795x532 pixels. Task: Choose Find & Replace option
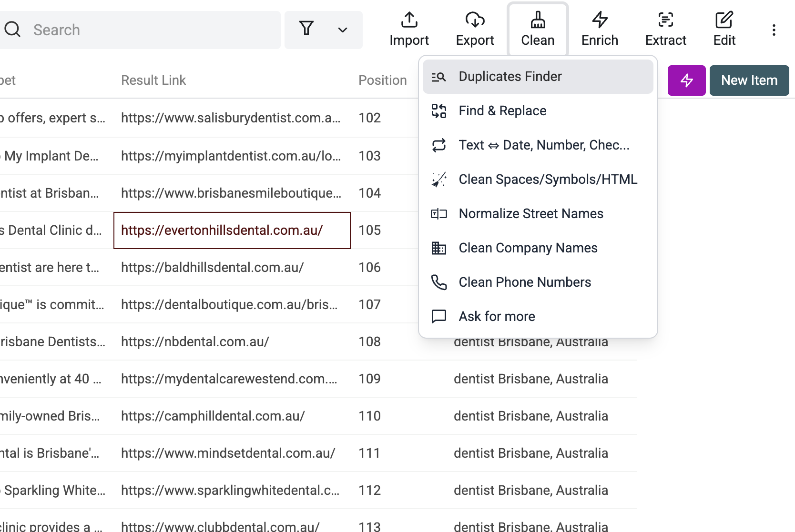click(502, 111)
